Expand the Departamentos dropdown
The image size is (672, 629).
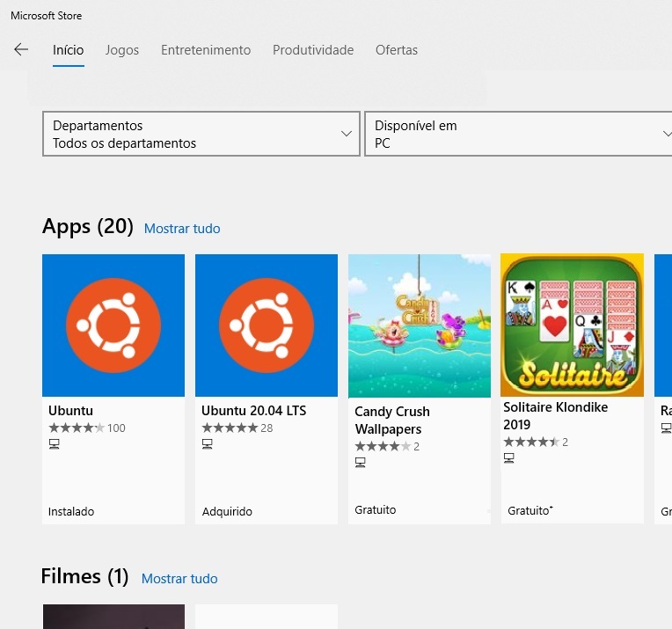point(201,134)
